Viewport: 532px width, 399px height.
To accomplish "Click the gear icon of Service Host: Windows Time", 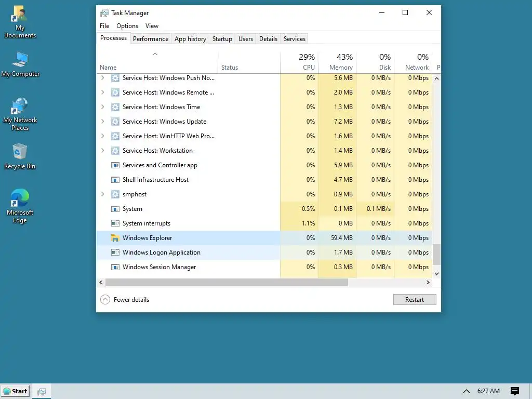I will pyautogui.click(x=115, y=107).
